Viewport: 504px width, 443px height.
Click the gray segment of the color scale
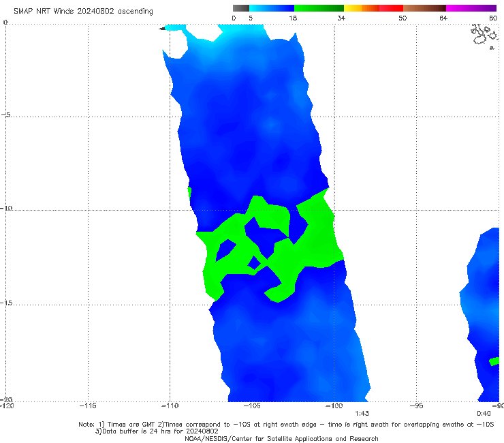(241, 8)
